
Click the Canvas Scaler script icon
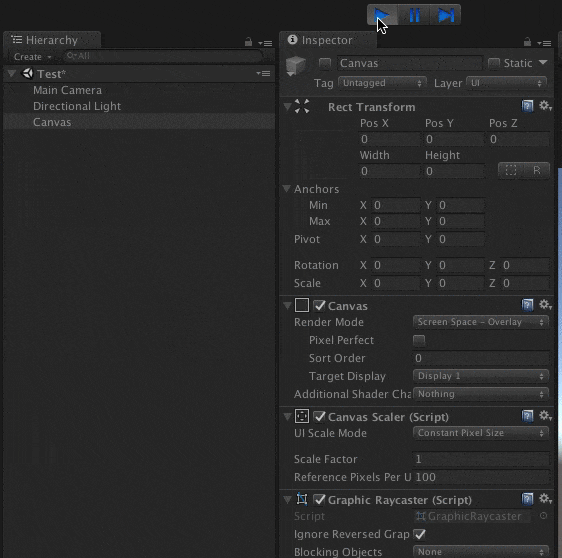(x=302, y=416)
